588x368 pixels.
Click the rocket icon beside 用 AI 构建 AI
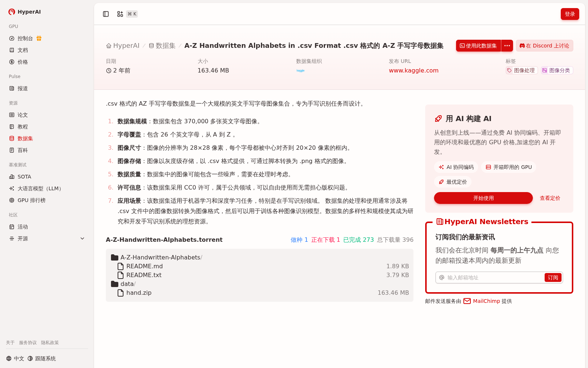coord(438,118)
